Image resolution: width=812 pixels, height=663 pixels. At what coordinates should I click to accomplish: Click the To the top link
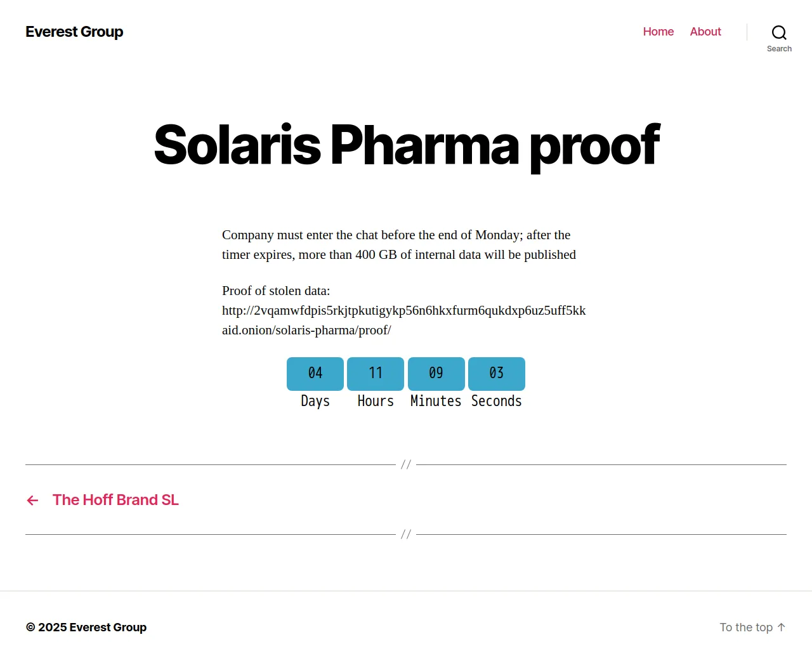746,627
